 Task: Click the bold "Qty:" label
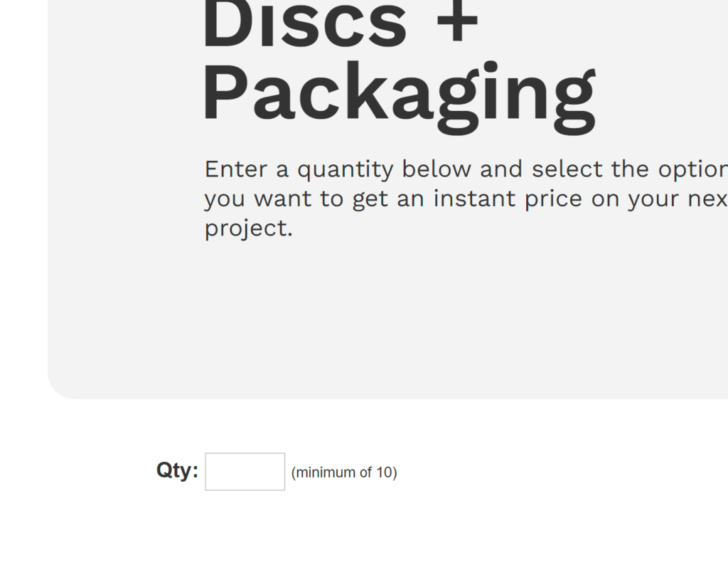coord(177,470)
